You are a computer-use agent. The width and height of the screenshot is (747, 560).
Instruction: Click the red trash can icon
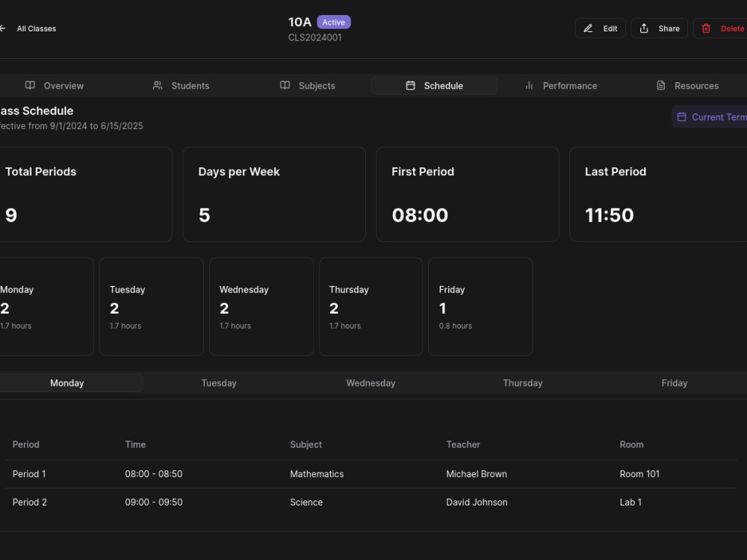pyautogui.click(x=706, y=28)
